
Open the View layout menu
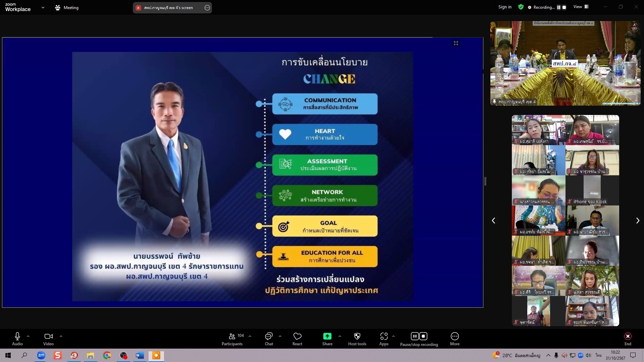click(x=581, y=7)
